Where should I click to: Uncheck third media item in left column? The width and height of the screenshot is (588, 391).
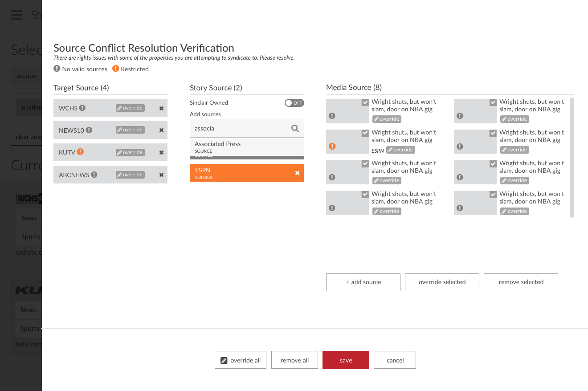click(x=365, y=164)
